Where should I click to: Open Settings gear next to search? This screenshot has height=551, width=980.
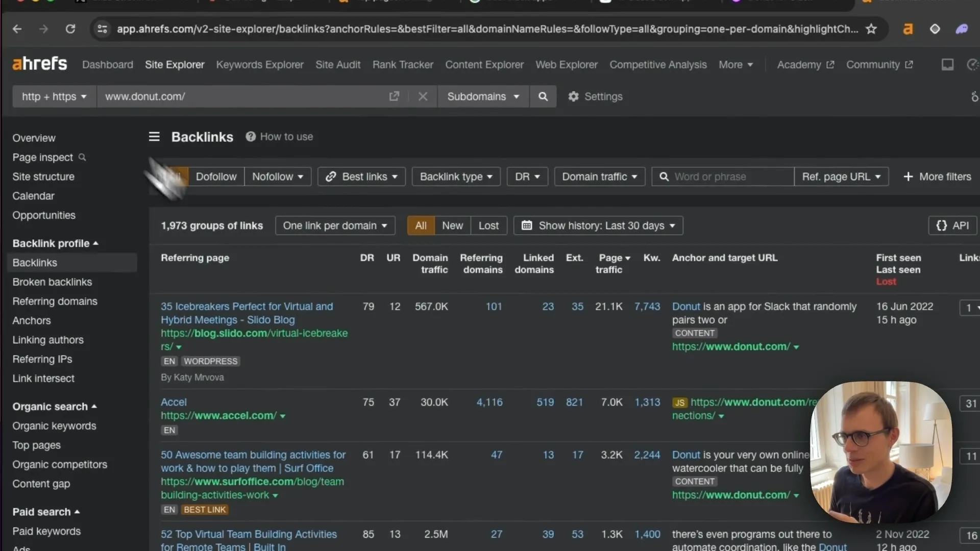[595, 96]
